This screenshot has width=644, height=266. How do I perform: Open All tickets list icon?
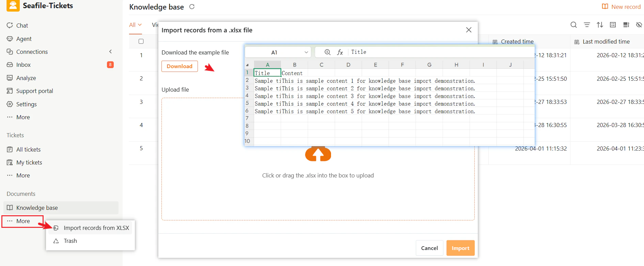coord(10,150)
